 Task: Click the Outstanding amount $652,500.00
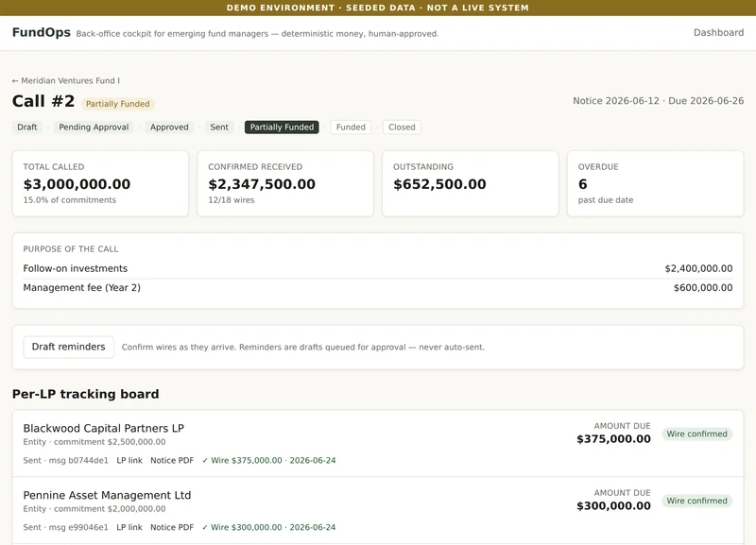tap(439, 184)
